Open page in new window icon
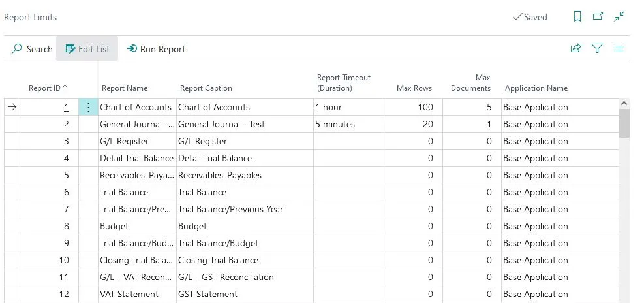This screenshot has width=644, height=303. click(x=598, y=16)
